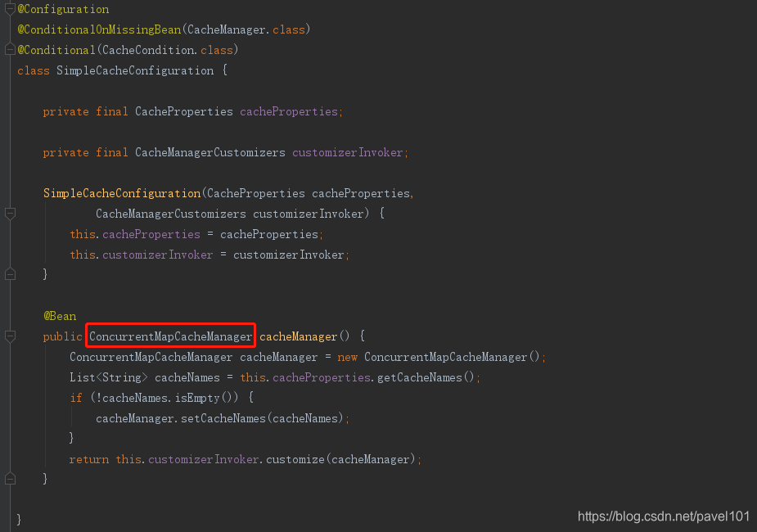The height and width of the screenshot is (532, 757).
Task: Click the if keyword before (!cacheNames.isEmpty())
Action: [x=76, y=398]
